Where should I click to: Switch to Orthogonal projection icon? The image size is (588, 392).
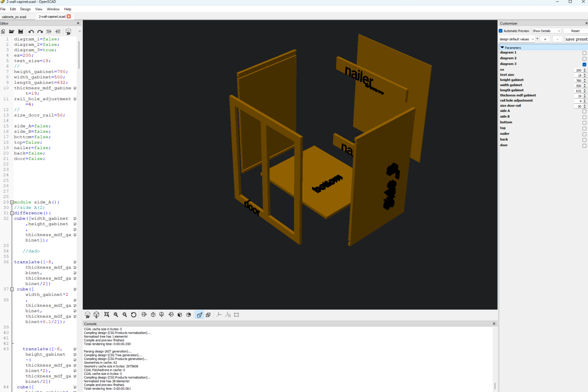208,315
